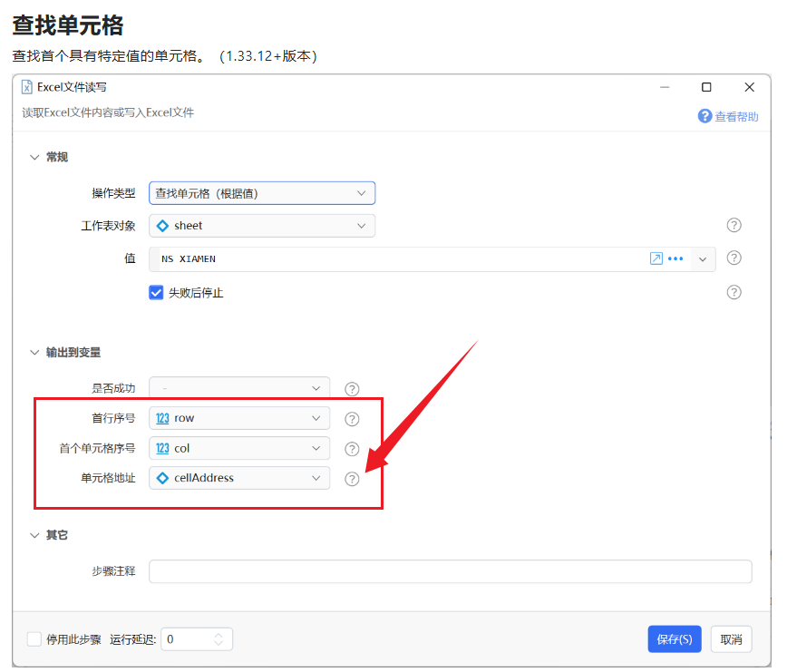Click the three-dots more options icon
The height and width of the screenshot is (672, 787).
tap(675, 258)
